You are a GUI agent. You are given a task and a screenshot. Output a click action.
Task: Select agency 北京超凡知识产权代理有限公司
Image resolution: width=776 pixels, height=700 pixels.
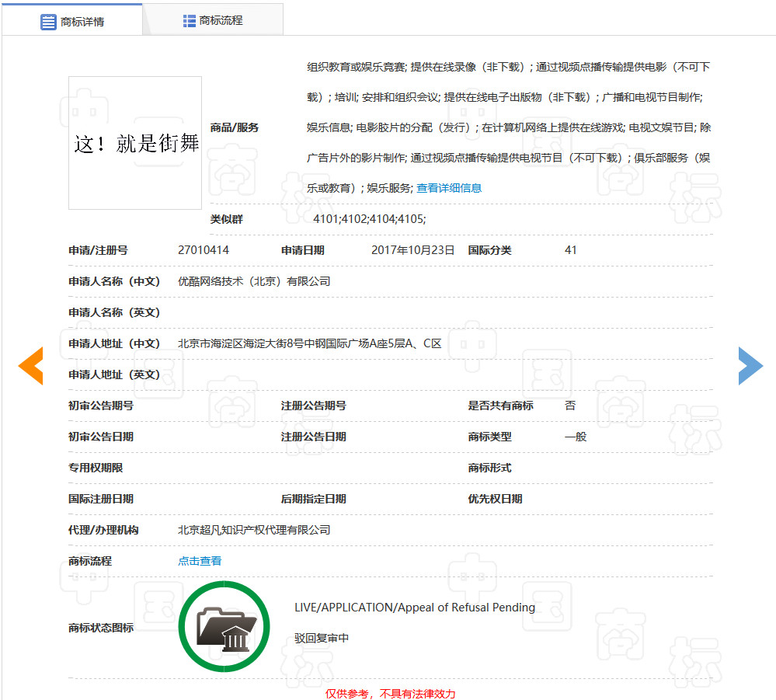pos(254,530)
